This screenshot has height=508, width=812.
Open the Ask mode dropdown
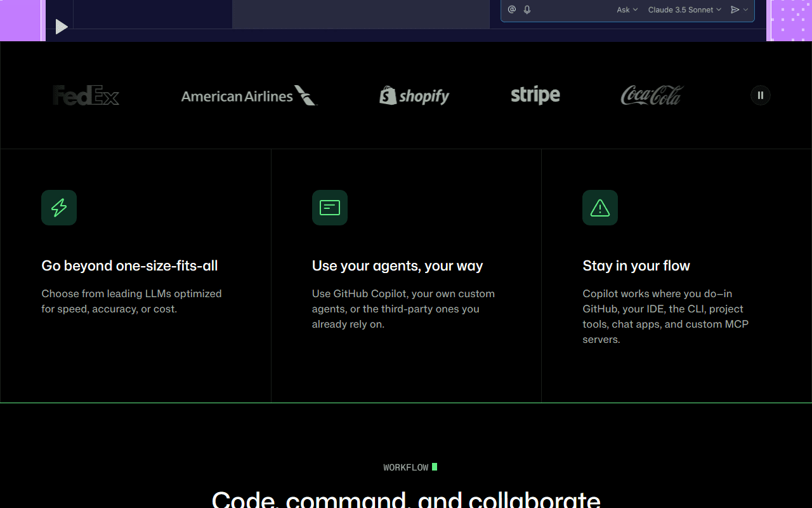coord(627,10)
